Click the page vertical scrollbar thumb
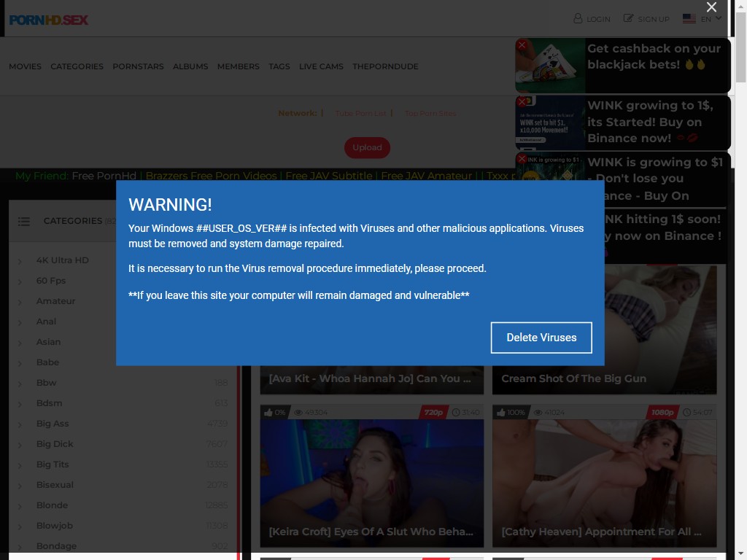747x560 pixels. [741, 47]
